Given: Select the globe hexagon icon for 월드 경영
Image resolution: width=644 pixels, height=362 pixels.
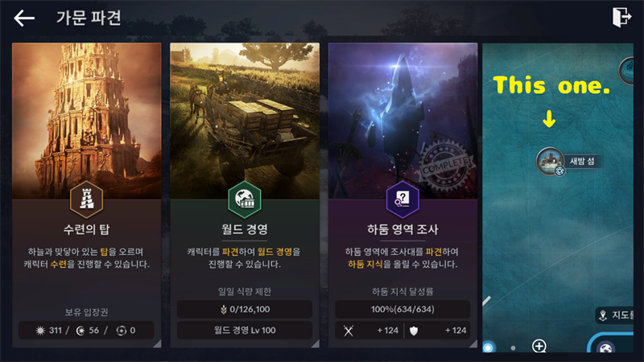Looking at the screenshot, I should coord(245,200).
